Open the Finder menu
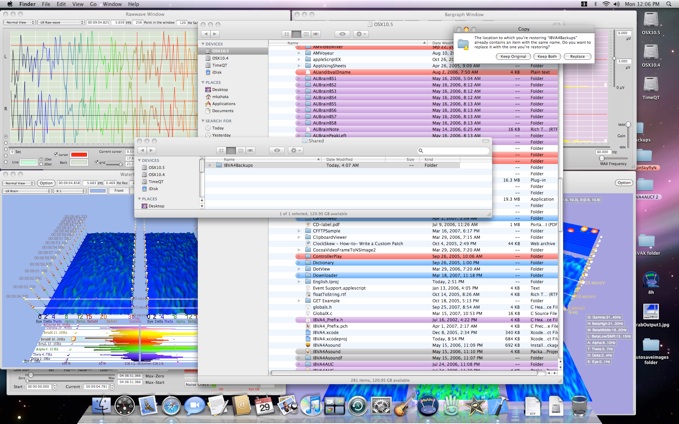The height and width of the screenshot is (424, 679). pos(27,4)
